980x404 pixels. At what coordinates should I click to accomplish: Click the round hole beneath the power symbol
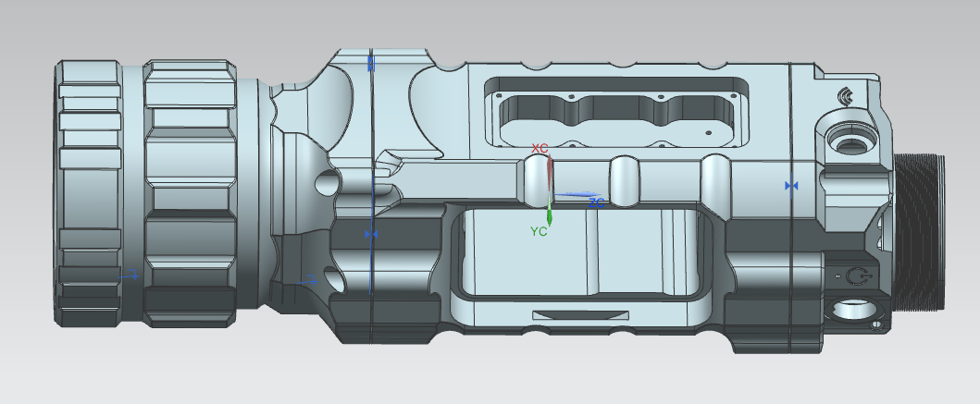(851, 312)
